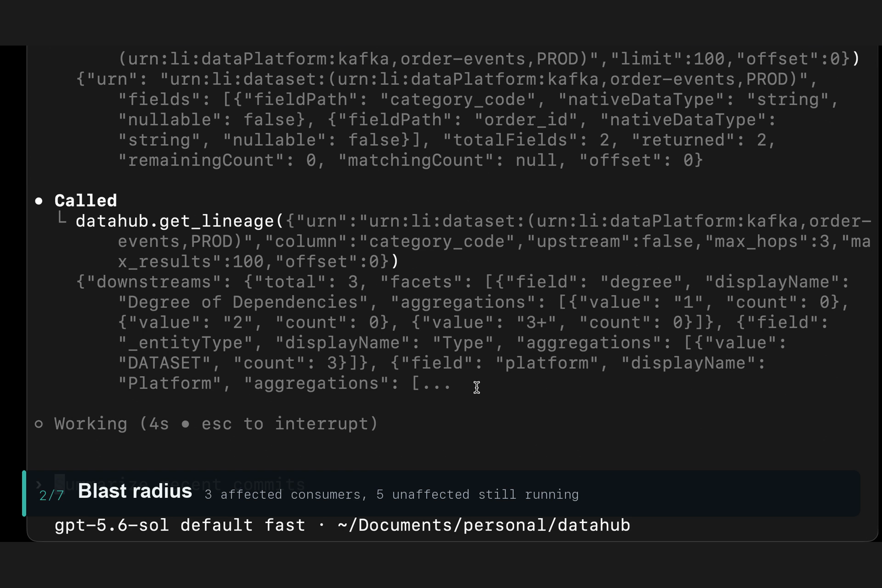Click the Blast radius caption title
882x588 pixels.
(x=135, y=491)
